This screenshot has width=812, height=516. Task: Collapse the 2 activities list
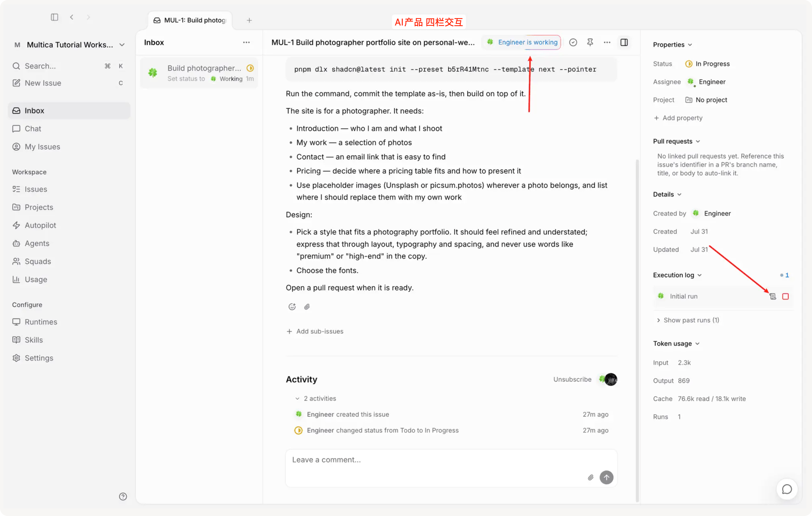click(x=316, y=399)
